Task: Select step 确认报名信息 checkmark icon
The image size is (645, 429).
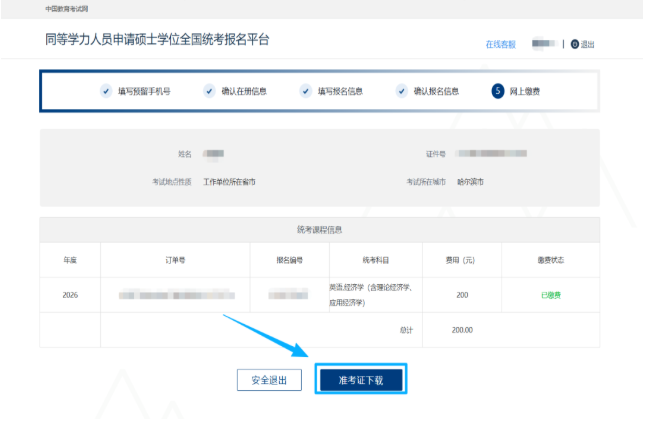Action: (401, 91)
